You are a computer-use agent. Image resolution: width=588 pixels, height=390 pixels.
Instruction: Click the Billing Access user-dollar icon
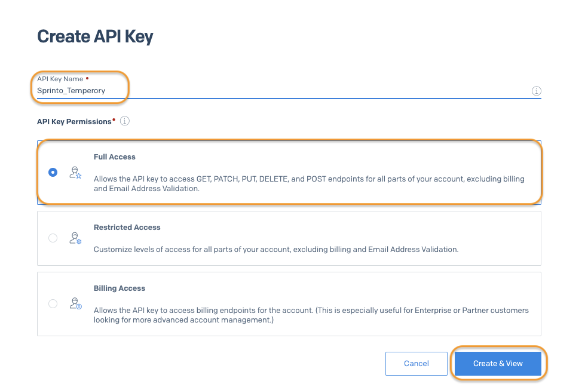(x=75, y=303)
